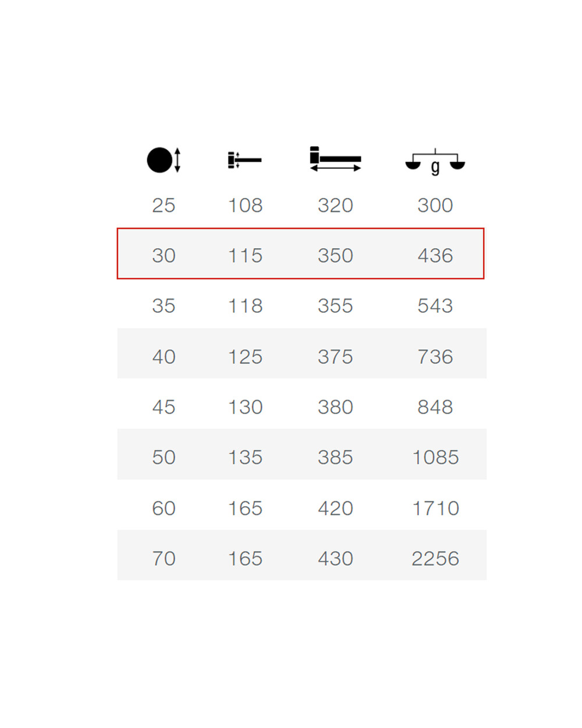Click the 350 length cell in the highlighted row
This screenshot has height=728, width=582.
(x=335, y=256)
